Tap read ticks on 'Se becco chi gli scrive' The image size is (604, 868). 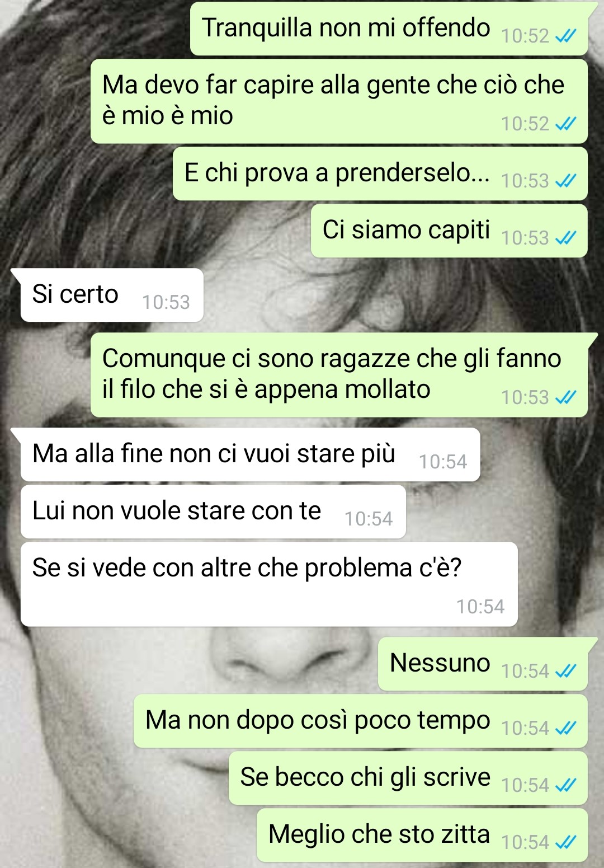pos(565,785)
